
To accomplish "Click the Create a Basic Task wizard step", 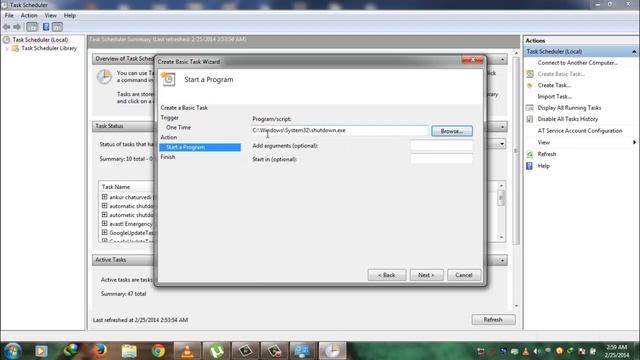I will [184, 108].
